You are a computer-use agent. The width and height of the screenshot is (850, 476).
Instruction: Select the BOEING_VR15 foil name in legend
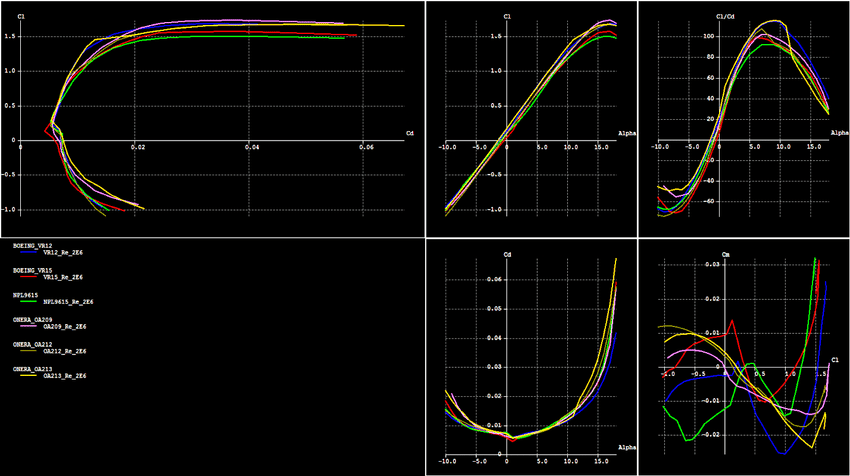(32, 269)
